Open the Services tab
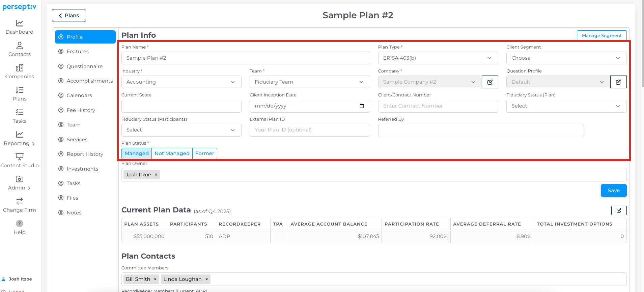The width and height of the screenshot is (644, 292). coord(85,140)
